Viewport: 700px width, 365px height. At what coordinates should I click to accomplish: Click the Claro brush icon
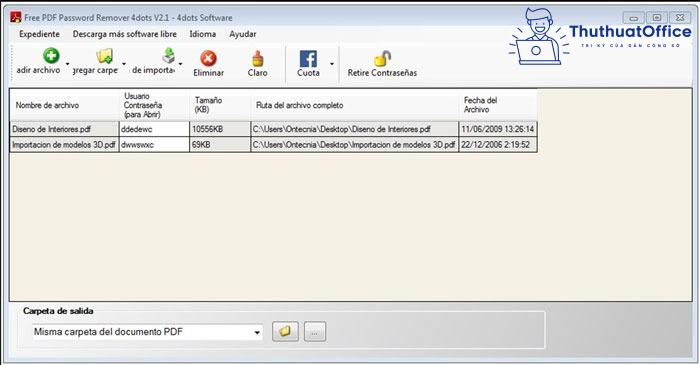[x=258, y=58]
